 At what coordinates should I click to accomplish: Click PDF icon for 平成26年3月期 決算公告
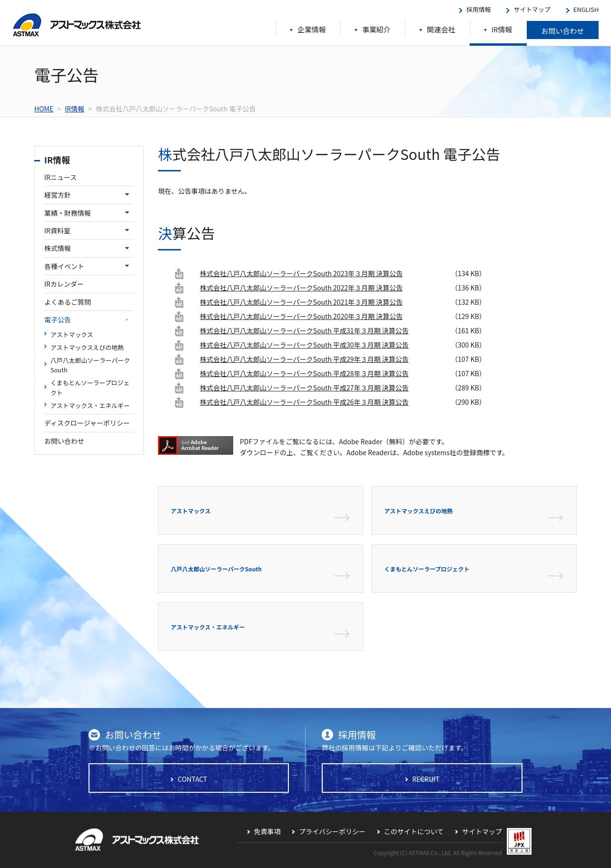[x=179, y=402]
